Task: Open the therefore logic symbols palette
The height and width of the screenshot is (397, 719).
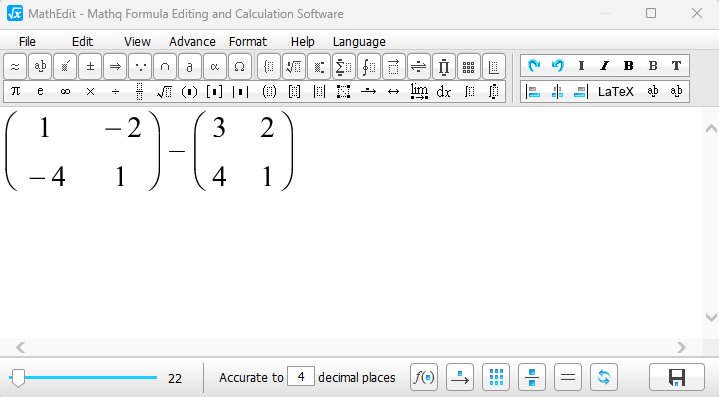Action: click(x=140, y=67)
